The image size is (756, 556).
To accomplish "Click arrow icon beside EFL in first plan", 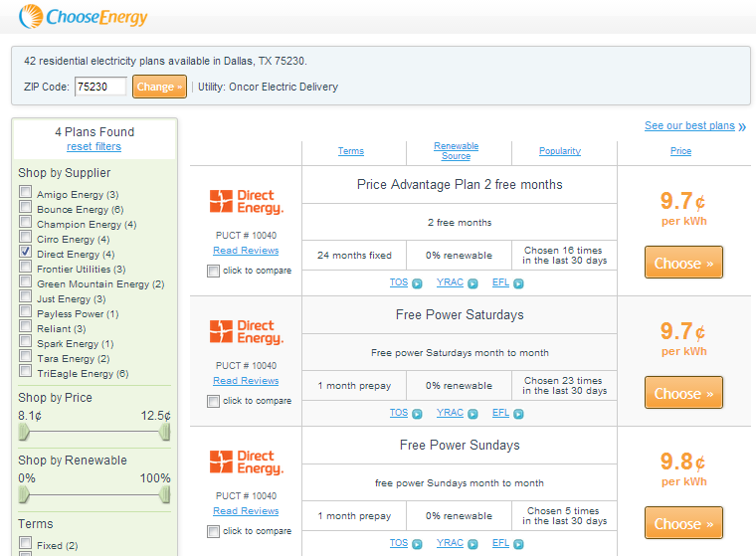I will point(518,283).
